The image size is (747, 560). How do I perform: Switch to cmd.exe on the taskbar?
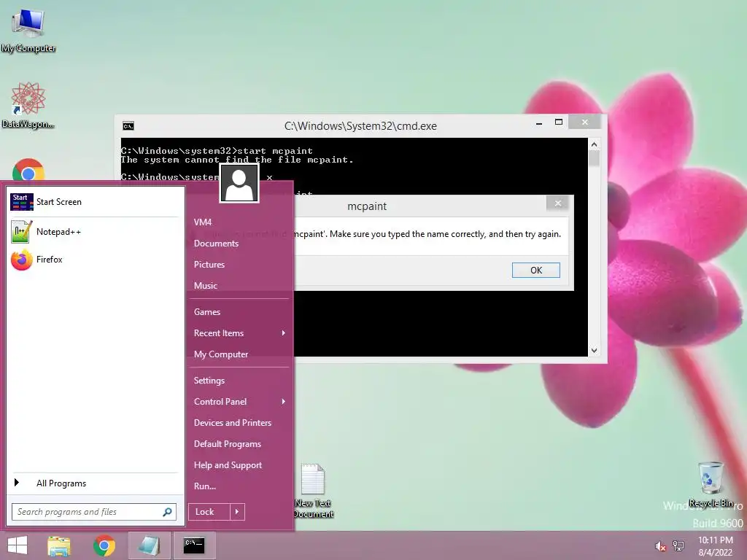(x=194, y=545)
